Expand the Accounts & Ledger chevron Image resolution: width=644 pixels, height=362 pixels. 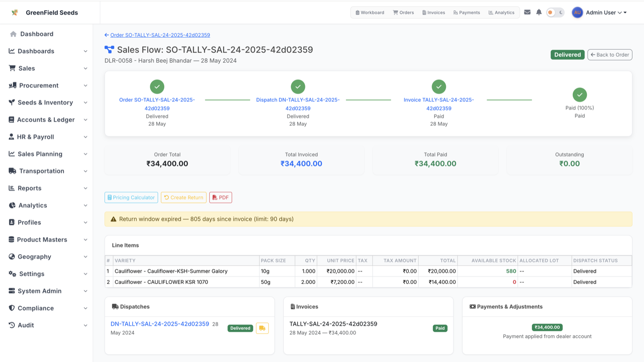pos(86,120)
